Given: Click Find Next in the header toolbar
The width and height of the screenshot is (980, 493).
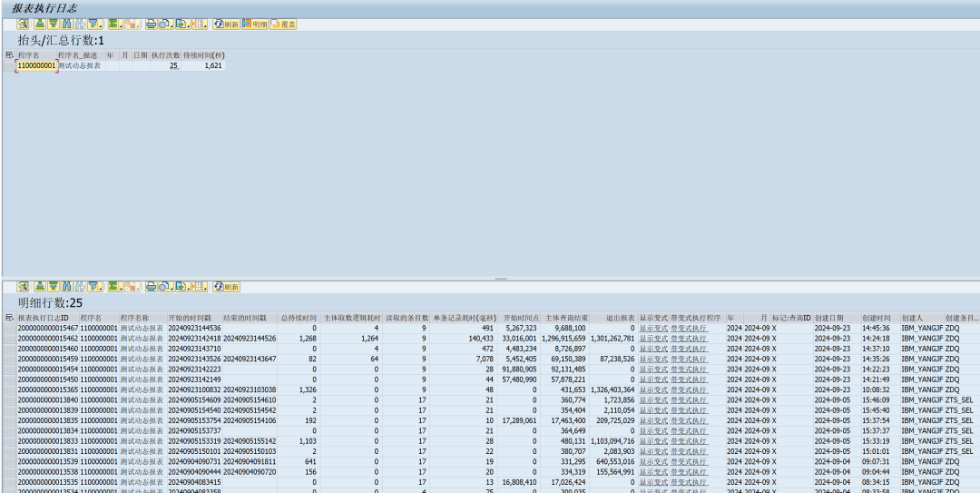Looking at the screenshot, I should coord(80,25).
